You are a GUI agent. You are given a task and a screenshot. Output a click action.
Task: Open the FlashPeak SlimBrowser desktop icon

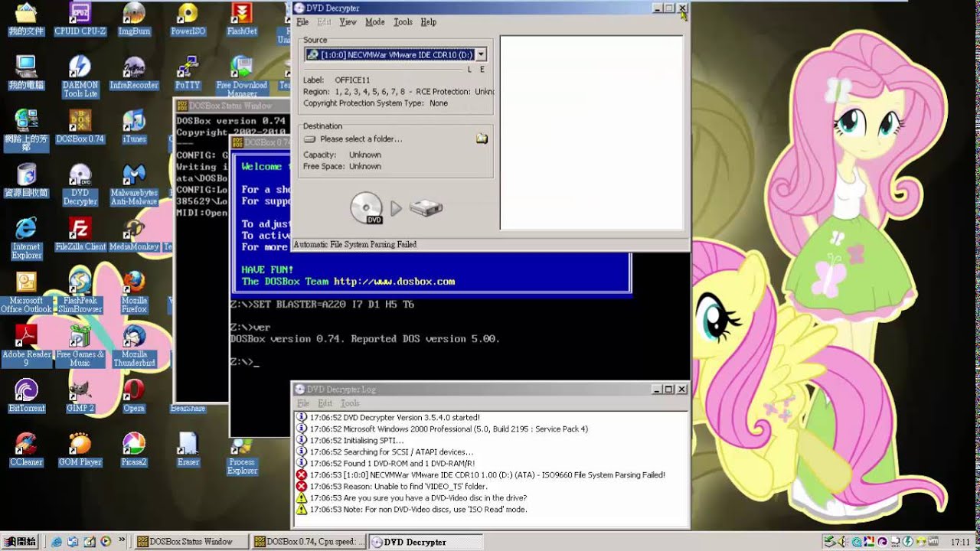(x=80, y=292)
